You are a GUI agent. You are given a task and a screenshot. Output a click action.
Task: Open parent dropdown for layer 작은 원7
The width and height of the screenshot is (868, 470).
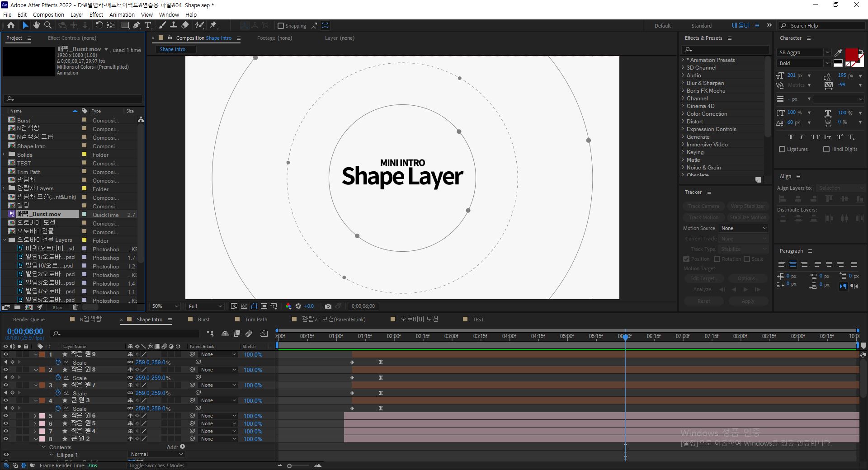tap(218, 385)
